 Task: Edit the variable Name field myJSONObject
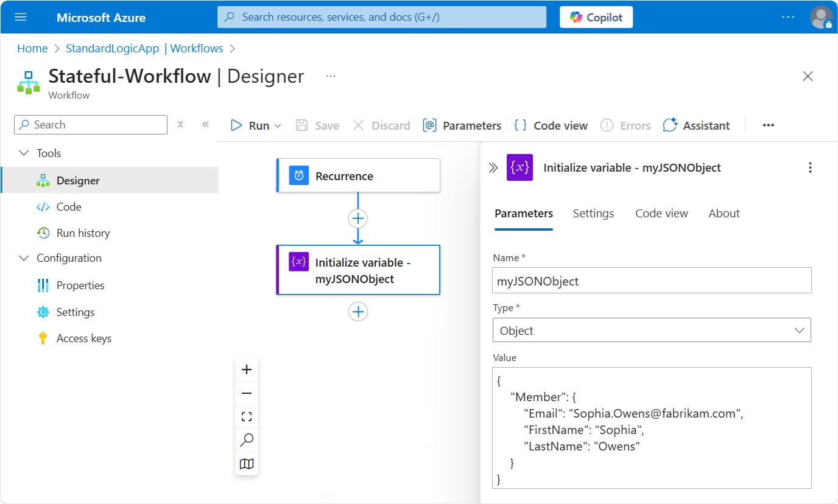(x=652, y=280)
